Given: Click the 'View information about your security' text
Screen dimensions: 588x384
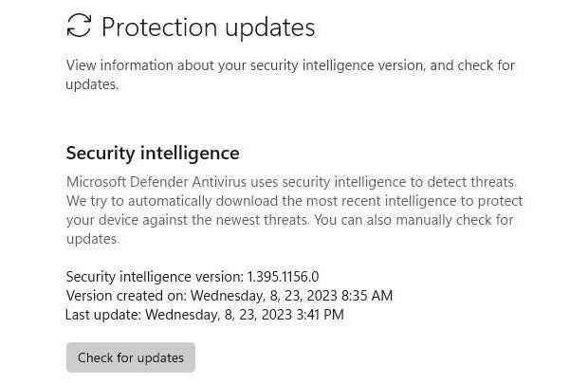Looking at the screenshot, I should pos(190,65).
